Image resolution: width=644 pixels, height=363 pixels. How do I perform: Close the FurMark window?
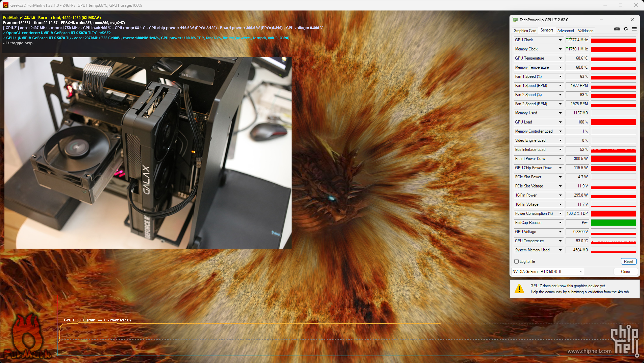[636, 5]
